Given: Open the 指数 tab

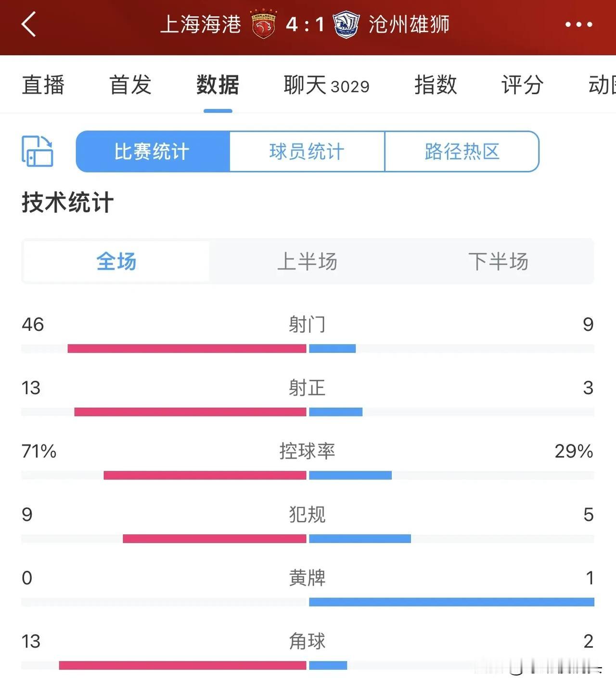Looking at the screenshot, I should (x=436, y=85).
